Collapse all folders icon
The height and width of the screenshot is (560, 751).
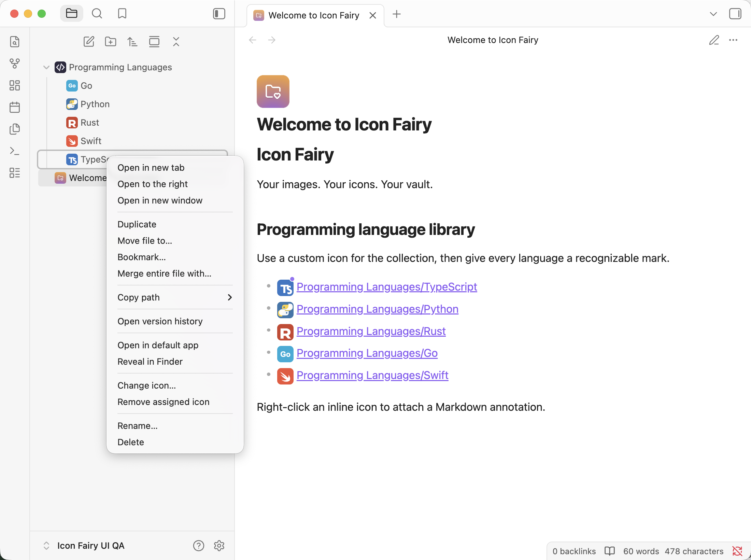click(176, 42)
